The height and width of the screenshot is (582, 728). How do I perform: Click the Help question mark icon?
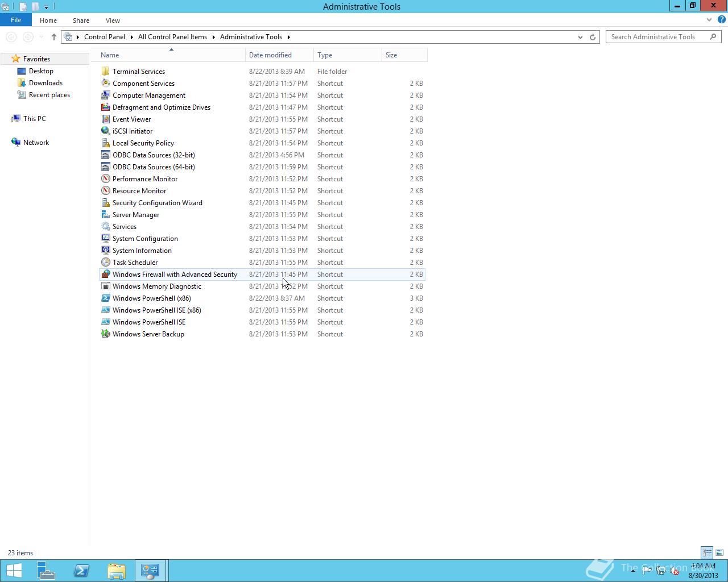[721, 20]
